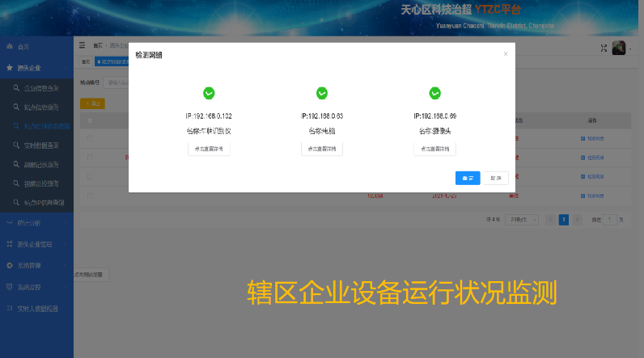Image resolution: width=644 pixels, height=358 pixels.
Task: Toggle fullscreen icon beside user avatar
Action: coord(604,48)
